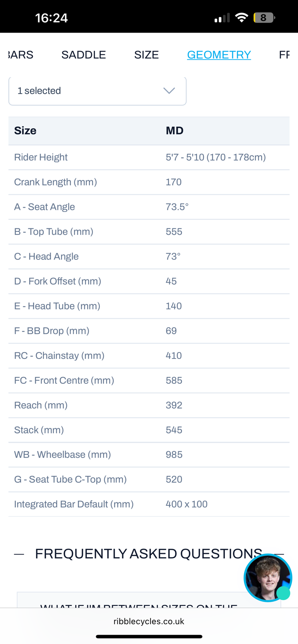The width and height of the screenshot is (298, 644).
Task: Tap the cellular signal bars icon
Action: 222,18
